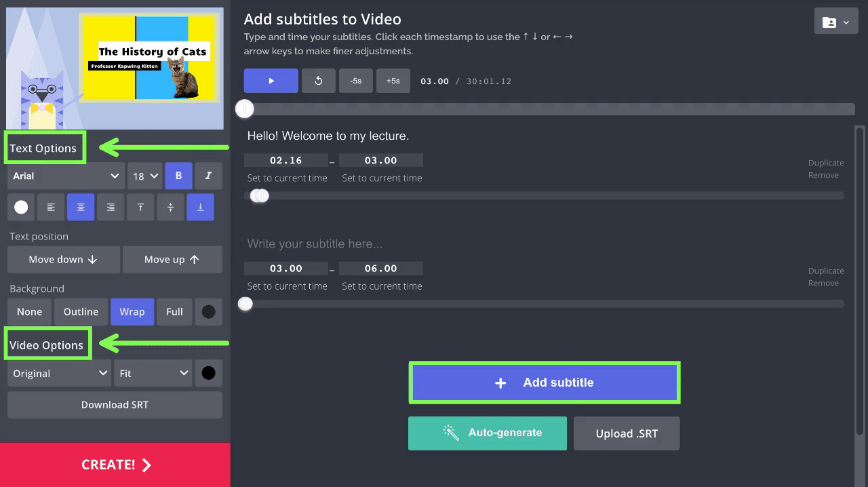Viewport: 868px width, 487px height.
Task: Select the Full background option
Action: [x=174, y=312]
